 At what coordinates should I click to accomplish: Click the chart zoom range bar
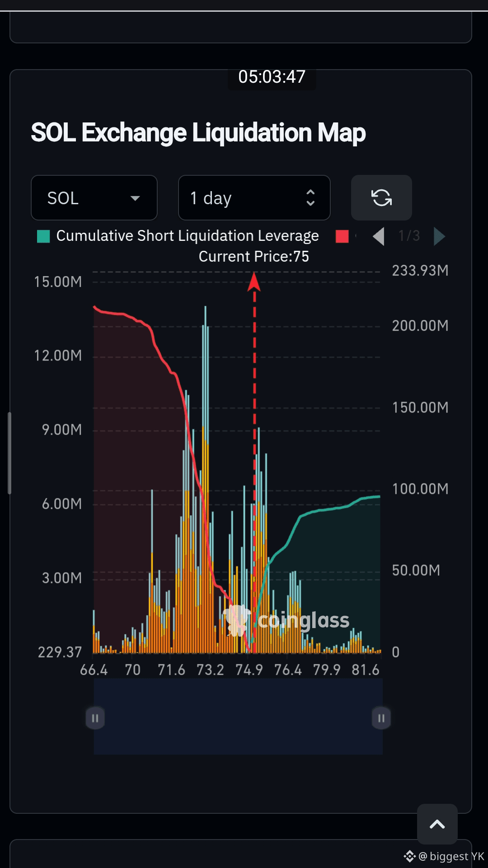[238, 717]
